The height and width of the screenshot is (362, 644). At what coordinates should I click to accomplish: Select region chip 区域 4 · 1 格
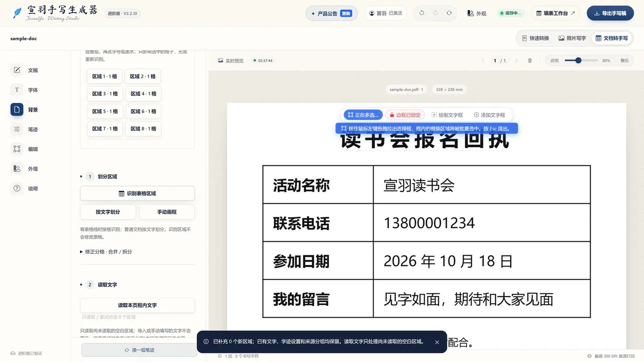[x=143, y=94]
